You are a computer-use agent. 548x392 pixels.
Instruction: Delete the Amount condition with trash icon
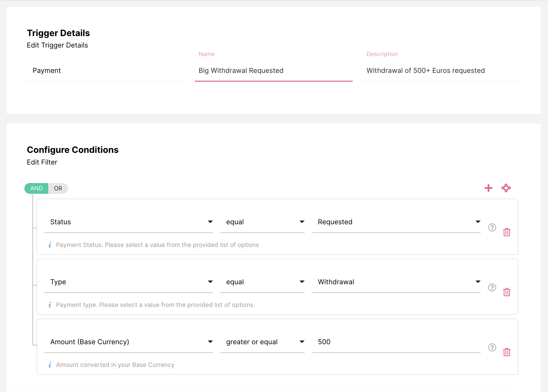click(x=507, y=352)
